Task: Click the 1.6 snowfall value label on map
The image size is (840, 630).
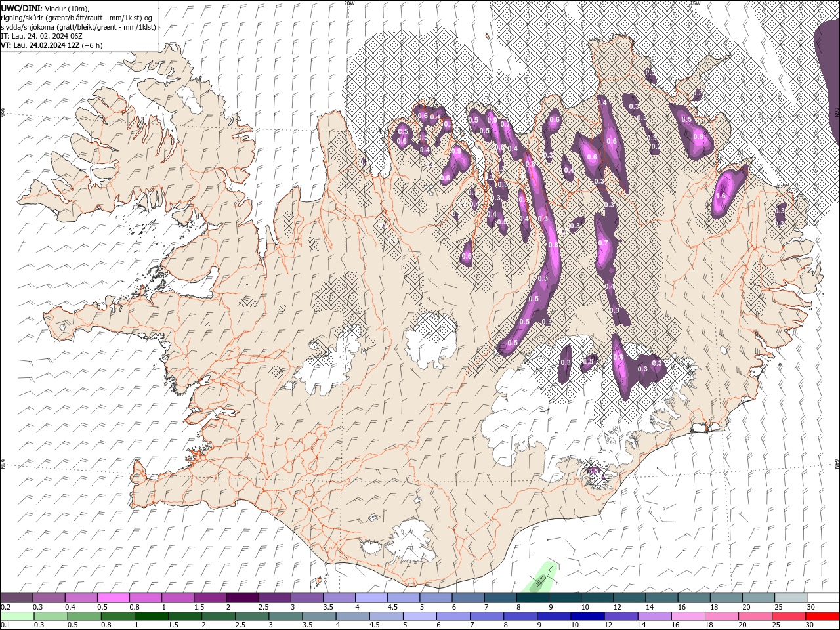Action: pos(720,196)
